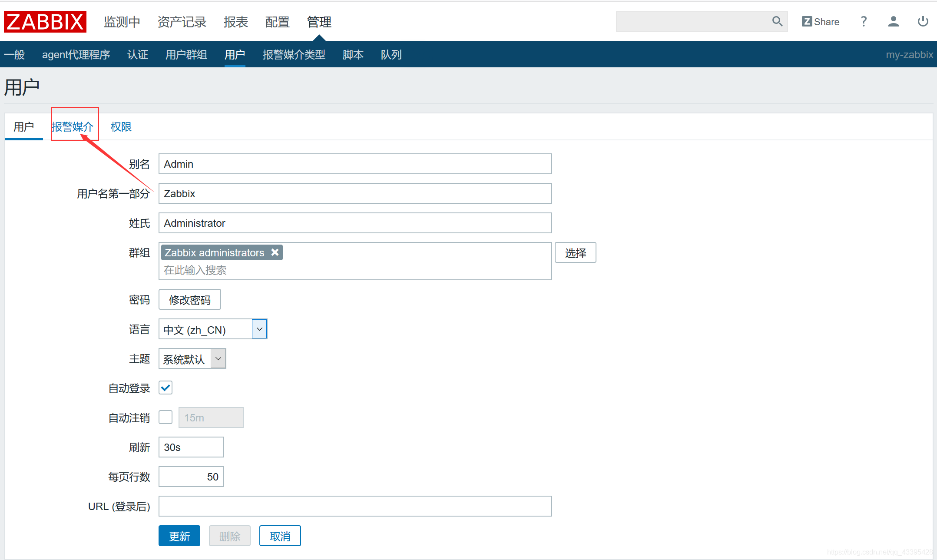The image size is (937, 560).
Task: Go to the 用户群组 submenu
Action: click(186, 55)
